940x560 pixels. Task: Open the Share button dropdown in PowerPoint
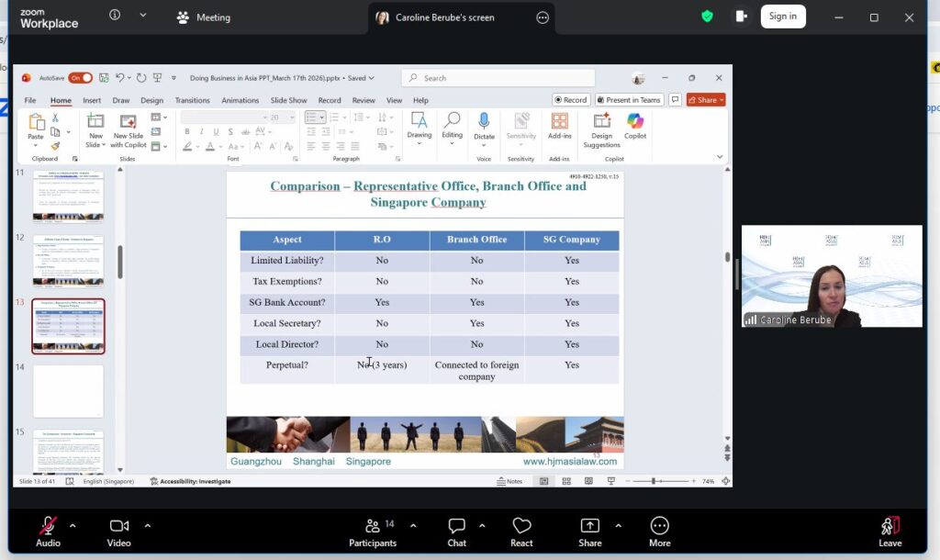coord(722,100)
